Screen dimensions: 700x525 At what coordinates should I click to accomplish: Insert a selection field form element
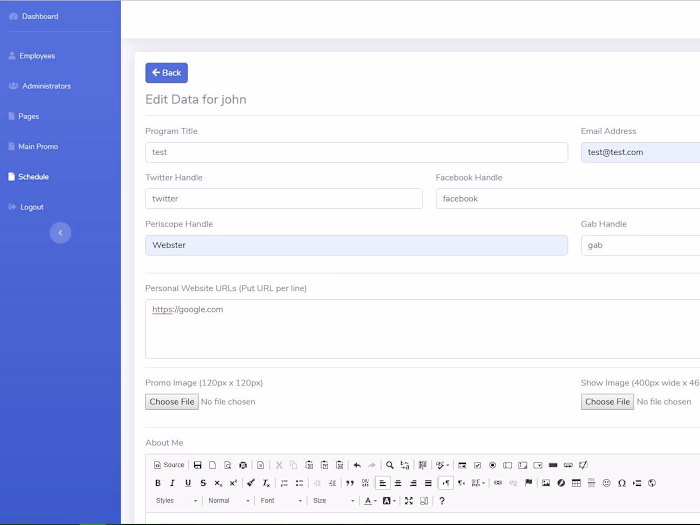pos(538,465)
